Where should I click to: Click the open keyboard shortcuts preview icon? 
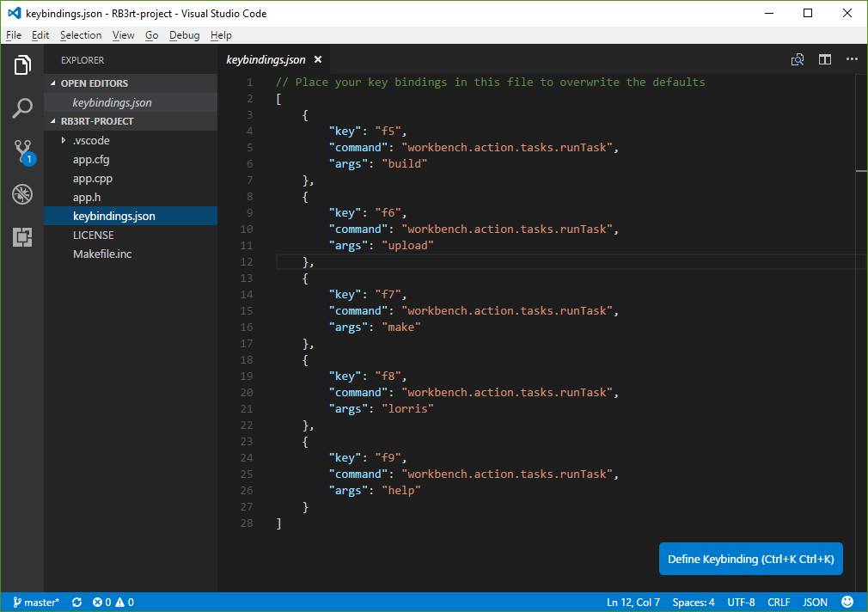[798, 60]
